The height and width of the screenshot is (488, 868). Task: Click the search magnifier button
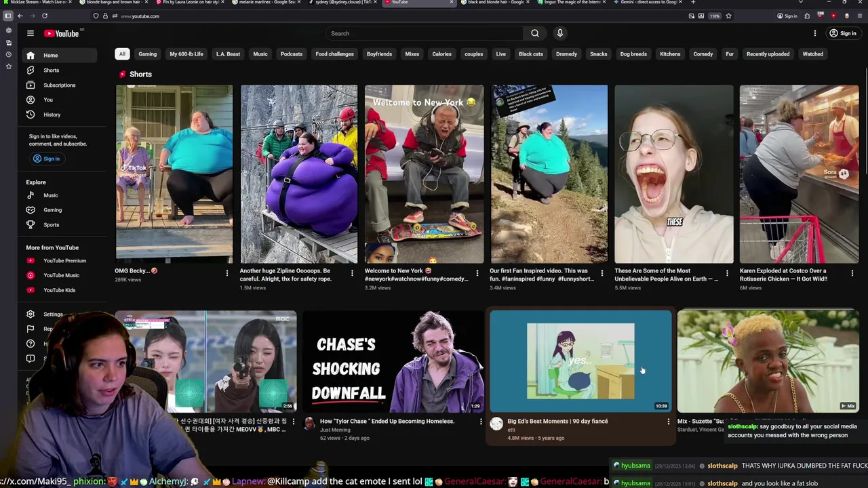[535, 33]
